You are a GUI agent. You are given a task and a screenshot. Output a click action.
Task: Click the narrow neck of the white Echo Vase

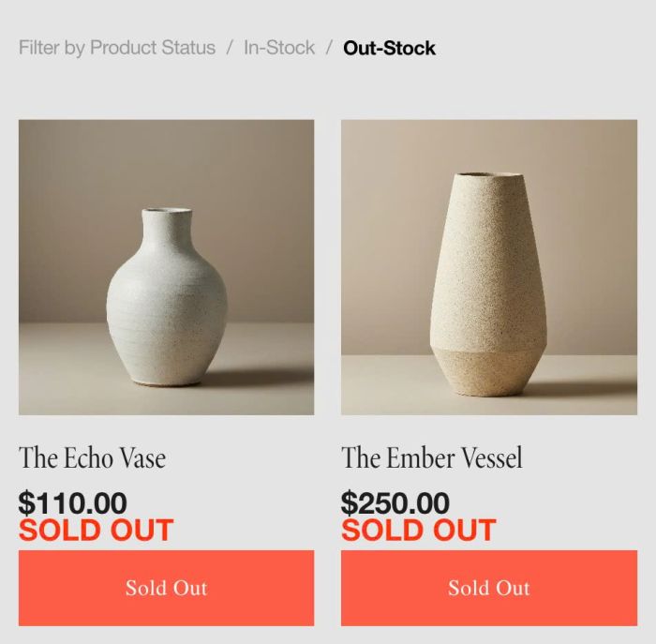tap(167, 228)
